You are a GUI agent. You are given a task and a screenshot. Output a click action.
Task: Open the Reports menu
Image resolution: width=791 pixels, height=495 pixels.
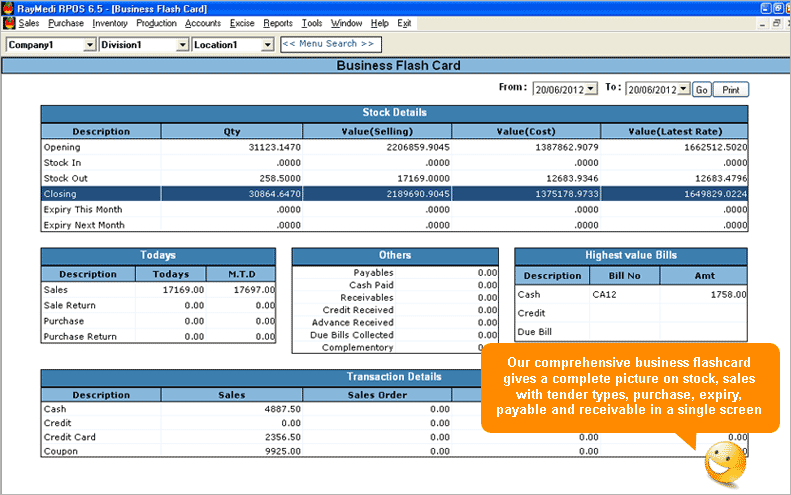(x=278, y=22)
